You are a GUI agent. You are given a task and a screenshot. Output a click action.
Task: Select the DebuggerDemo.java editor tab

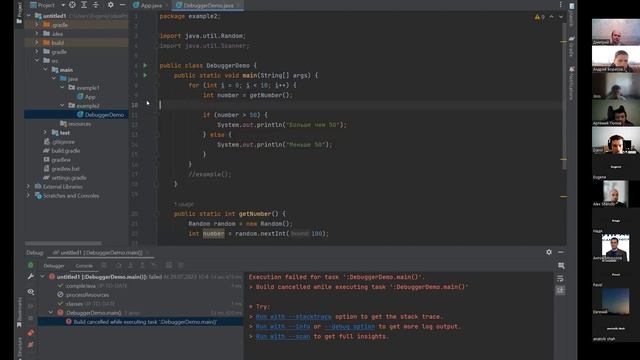(208, 5)
